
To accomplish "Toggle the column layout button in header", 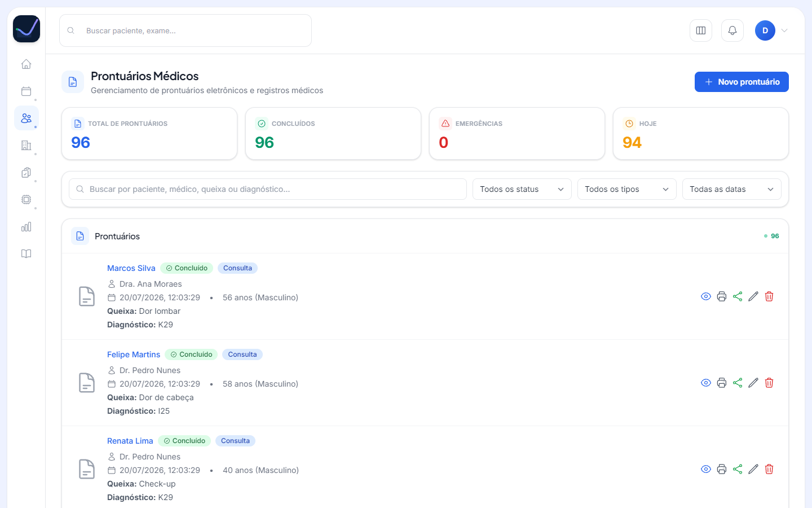I will (701, 30).
